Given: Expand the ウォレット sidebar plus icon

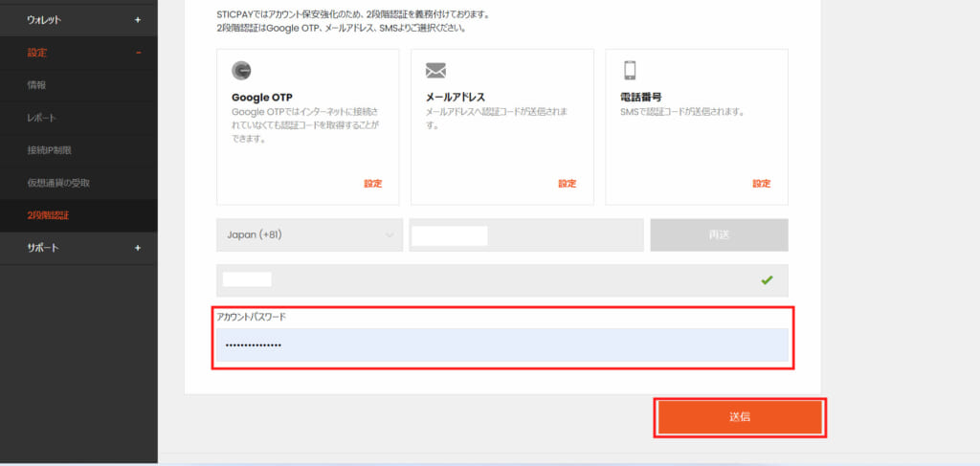Looking at the screenshot, I should (138, 20).
